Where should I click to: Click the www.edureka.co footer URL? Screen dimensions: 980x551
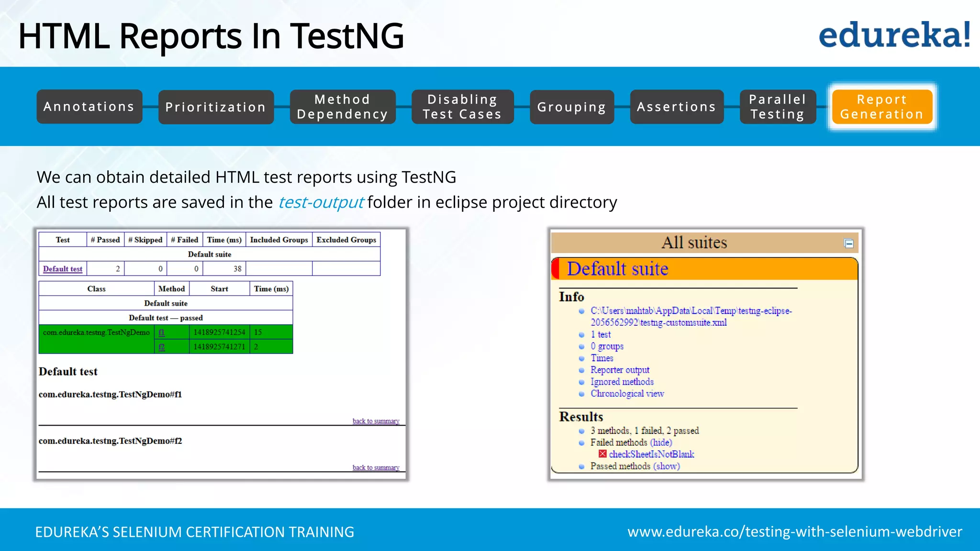coord(795,532)
